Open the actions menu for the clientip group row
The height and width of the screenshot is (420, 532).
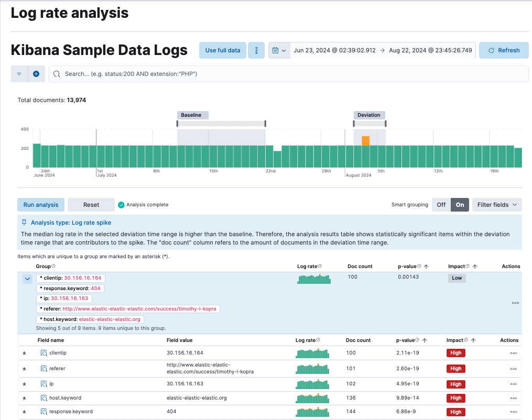click(516, 303)
